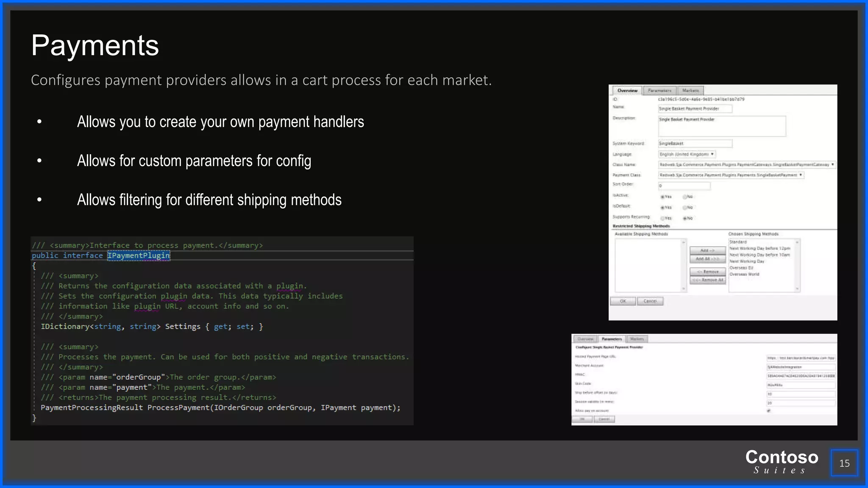Select Overseas EU shipping method
Image resolution: width=868 pixels, height=488 pixels.
(741, 268)
